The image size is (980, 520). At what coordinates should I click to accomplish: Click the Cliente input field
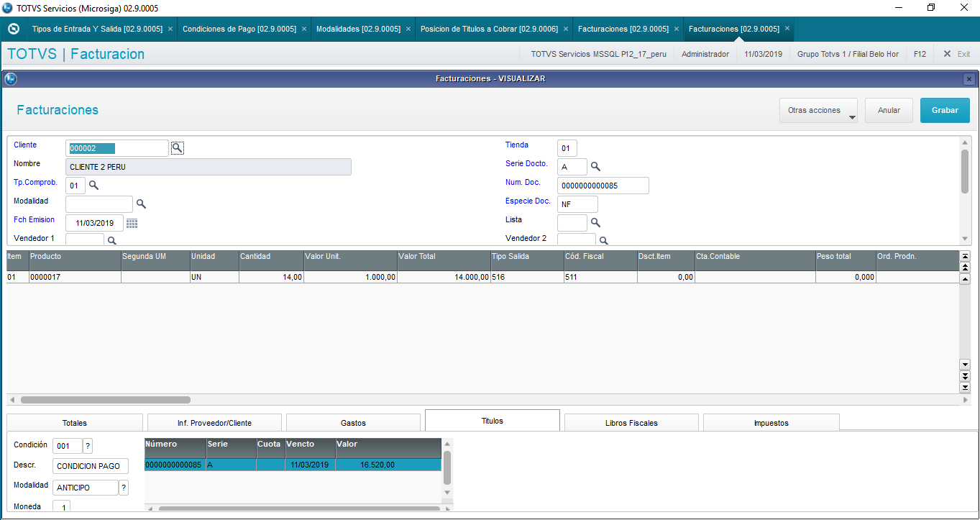click(117, 148)
